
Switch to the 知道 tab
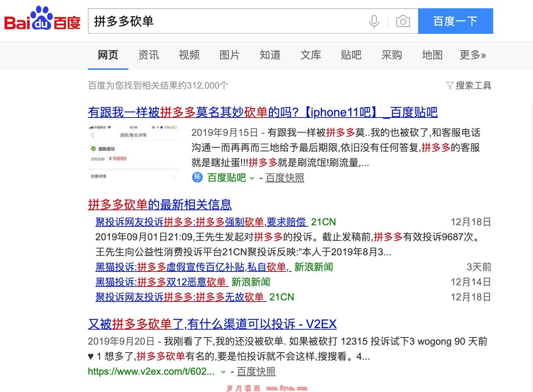[x=270, y=55]
